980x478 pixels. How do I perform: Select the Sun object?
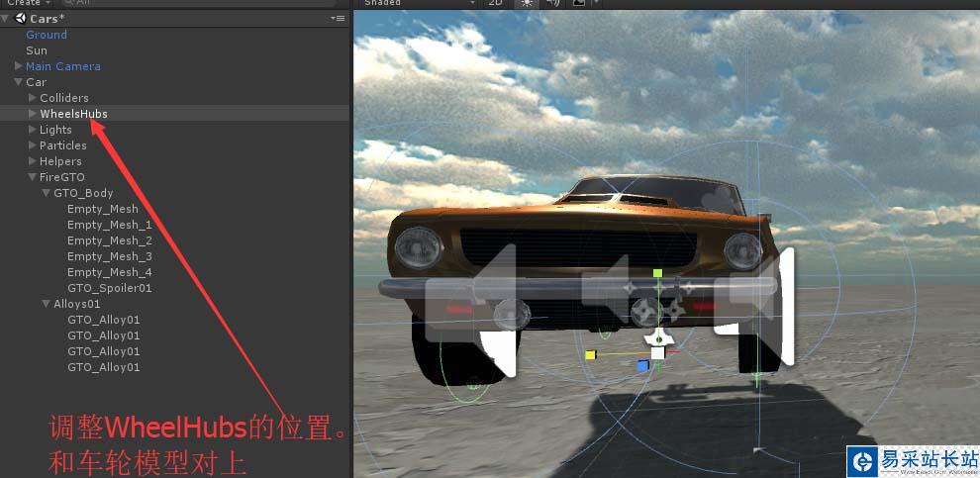[x=37, y=50]
